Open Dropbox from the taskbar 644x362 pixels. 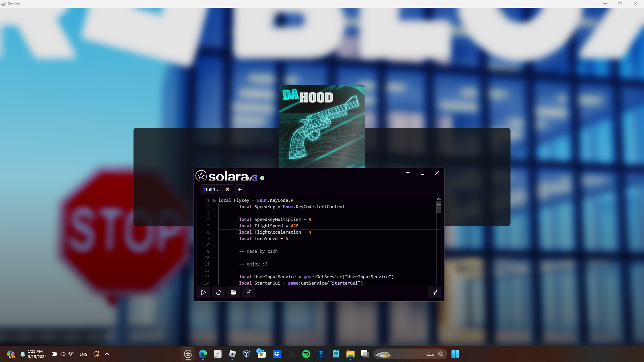pyautogui.click(x=277, y=354)
